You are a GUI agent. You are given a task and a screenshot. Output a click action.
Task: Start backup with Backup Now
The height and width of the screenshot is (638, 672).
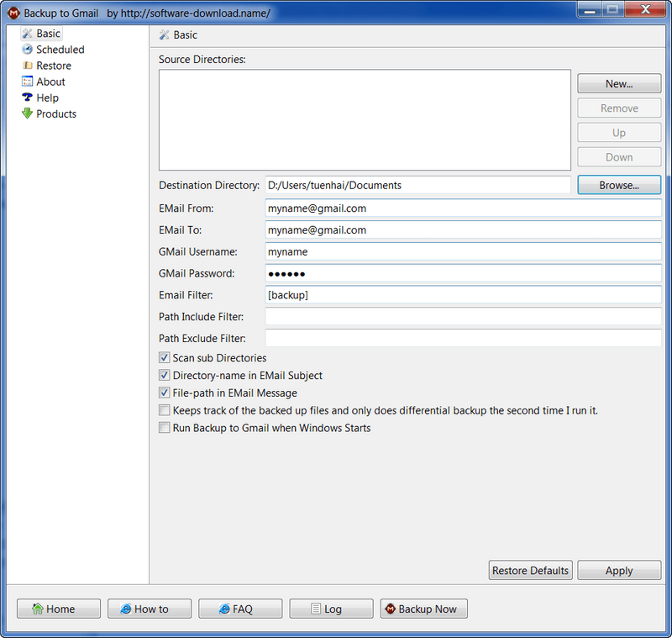pyautogui.click(x=424, y=609)
